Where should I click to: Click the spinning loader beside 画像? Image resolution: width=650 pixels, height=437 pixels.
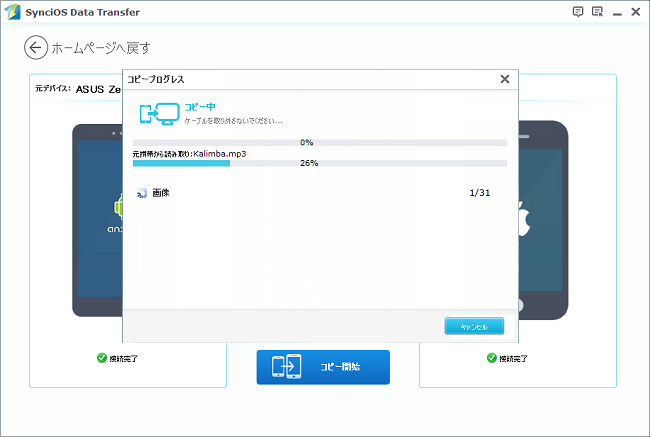pyautogui.click(x=141, y=192)
